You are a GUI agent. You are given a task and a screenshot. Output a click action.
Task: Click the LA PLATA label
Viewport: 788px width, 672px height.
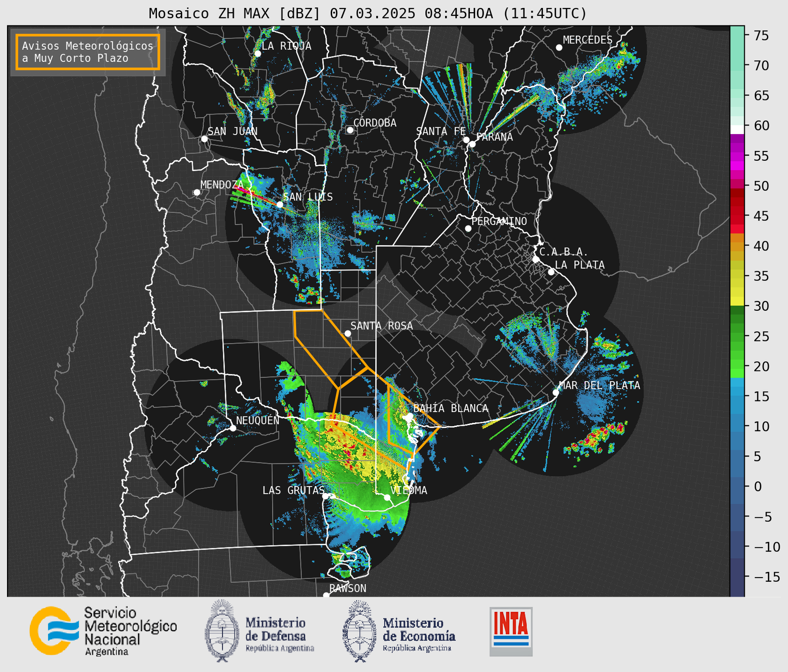point(580,265)
